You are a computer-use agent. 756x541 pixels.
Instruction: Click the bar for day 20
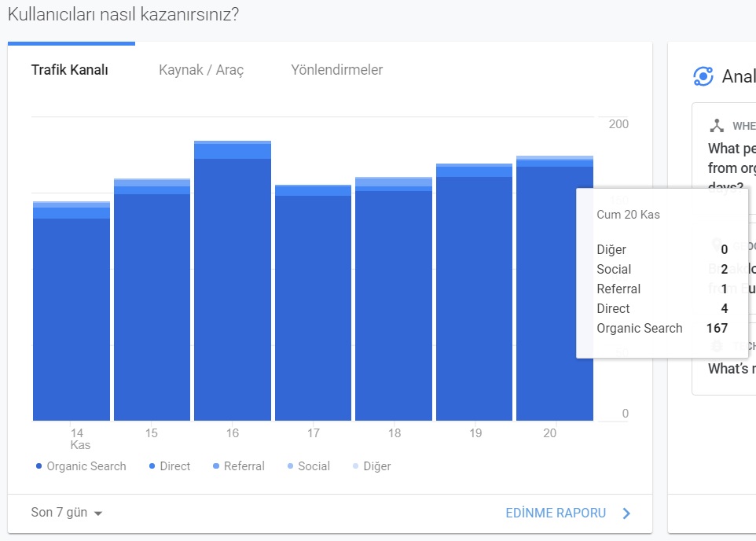[555, 288]
